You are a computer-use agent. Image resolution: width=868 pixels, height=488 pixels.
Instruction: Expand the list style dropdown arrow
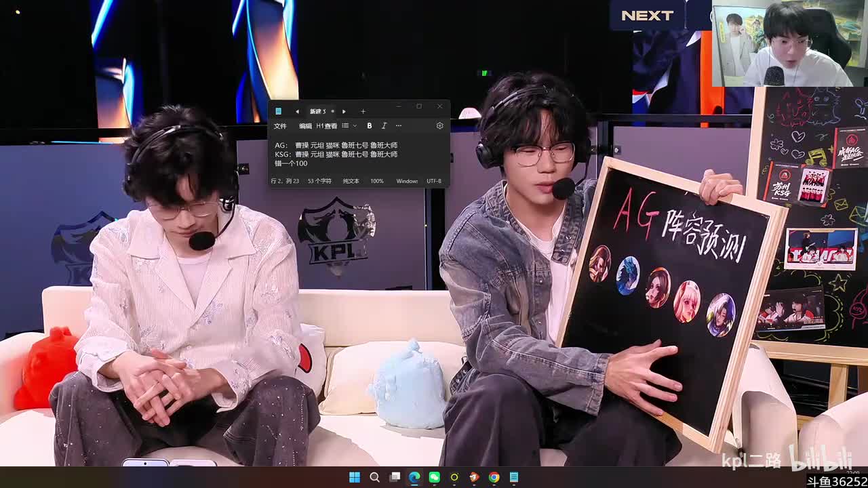coord(355,125)
